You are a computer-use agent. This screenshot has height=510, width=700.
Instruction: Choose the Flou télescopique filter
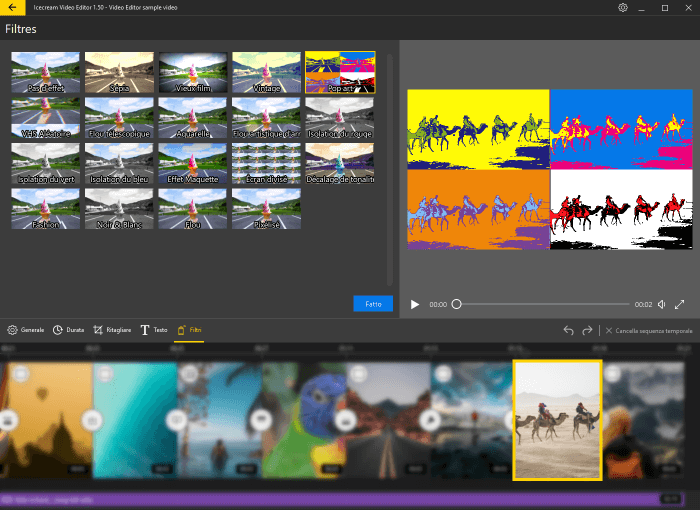pos(119,118)
